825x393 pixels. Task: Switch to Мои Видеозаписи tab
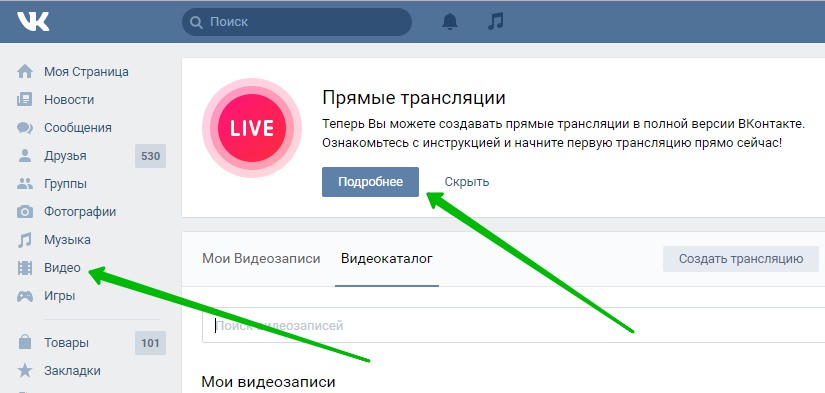pyautogui.click(x=261, y=259)
